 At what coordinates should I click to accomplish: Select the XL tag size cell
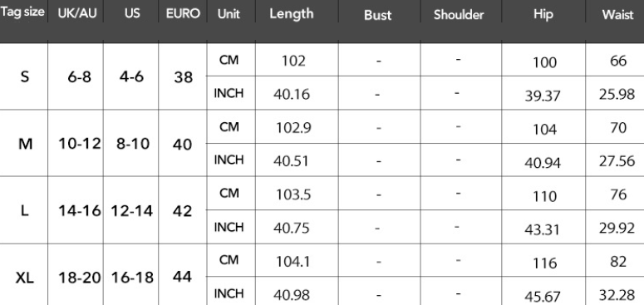[x=25, y=278]
